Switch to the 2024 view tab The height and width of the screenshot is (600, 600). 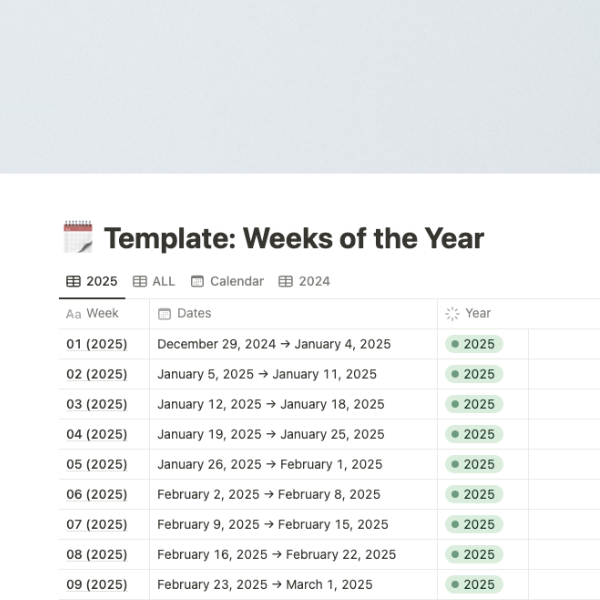click(314, 281)
